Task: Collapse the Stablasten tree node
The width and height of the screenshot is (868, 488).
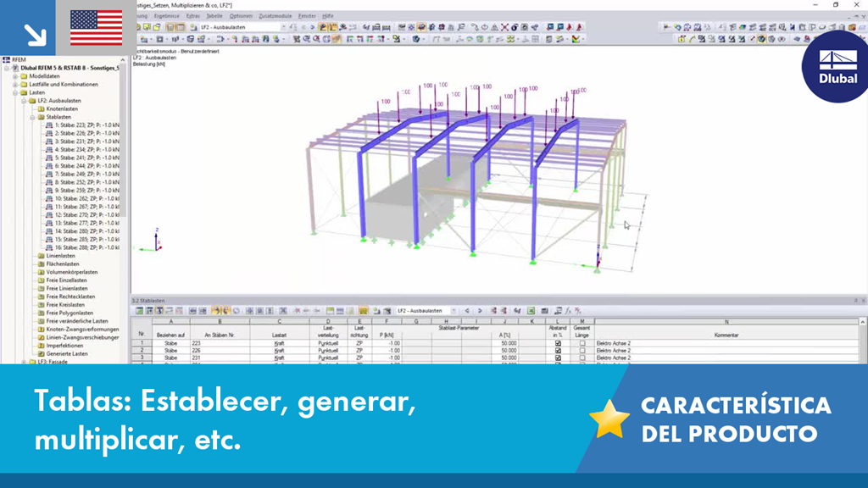Action: coord(33,117)
